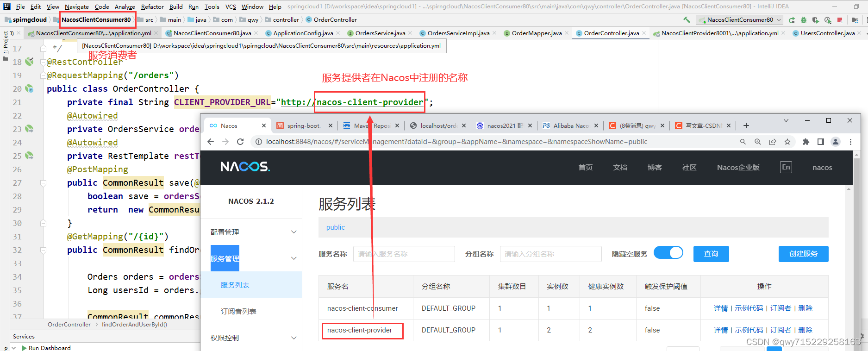The width and height of the screenshot is (868, 351).
Task: Click the gutter bean icon on line 23
Action: [x=29, y=128]
